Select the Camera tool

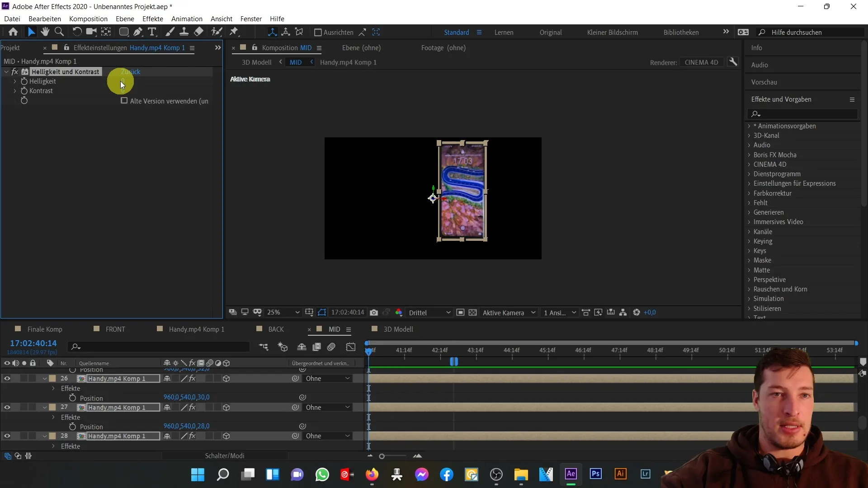92,32
